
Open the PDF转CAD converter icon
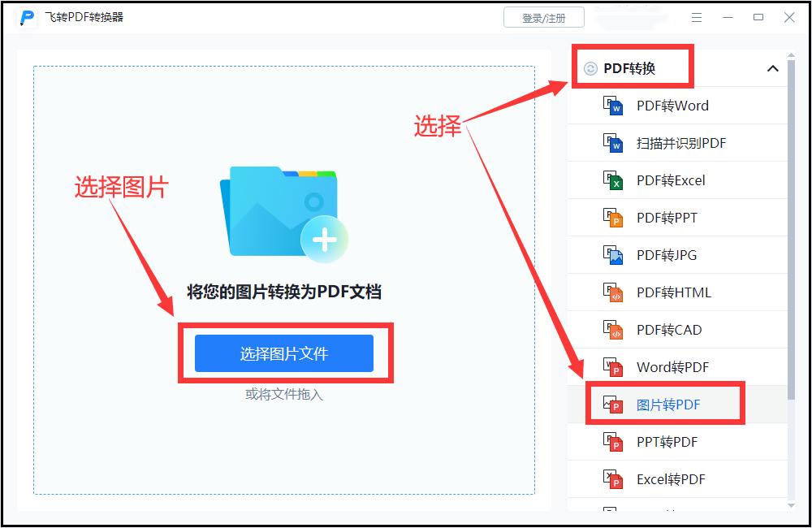pyautogui.click(x=613, y=329)
